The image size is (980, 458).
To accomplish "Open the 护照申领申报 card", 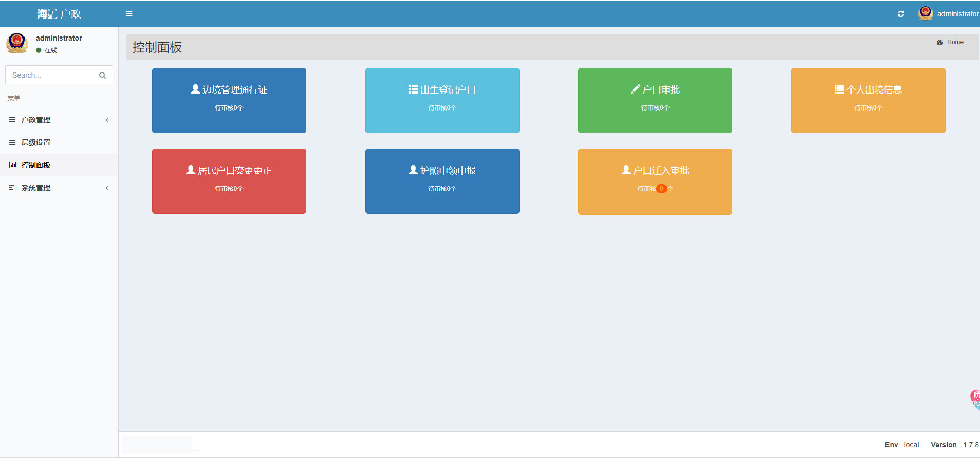I will coord(442,181).
